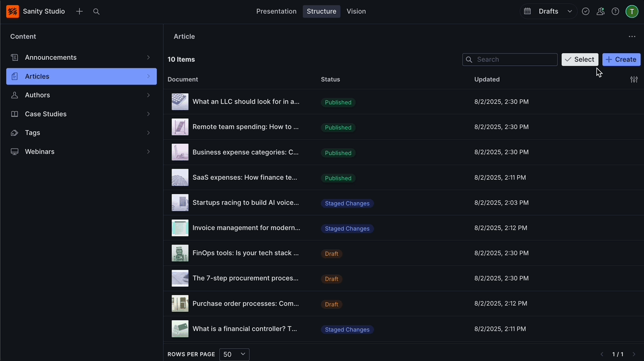Viewport: 644px width, 361px height.
Task: Create a new document using the plus icon
Action: pyautogui.click(x=79, y=11)
